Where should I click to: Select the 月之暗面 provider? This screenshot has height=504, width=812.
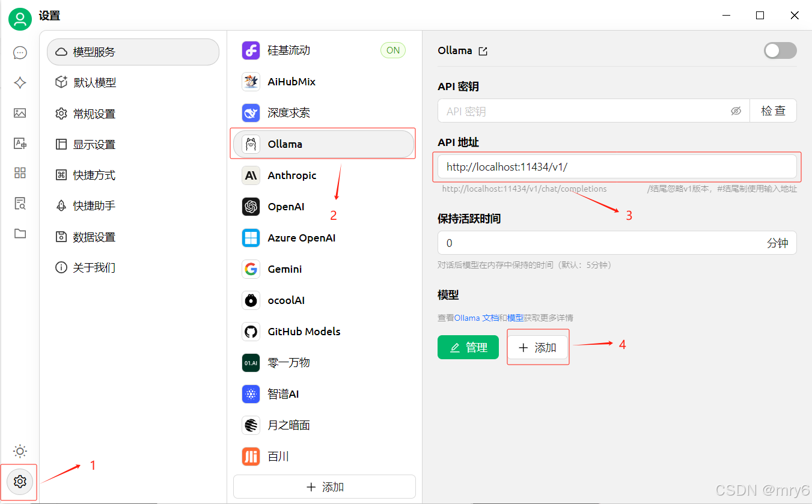pyautogui.click(x=324, y=425)
